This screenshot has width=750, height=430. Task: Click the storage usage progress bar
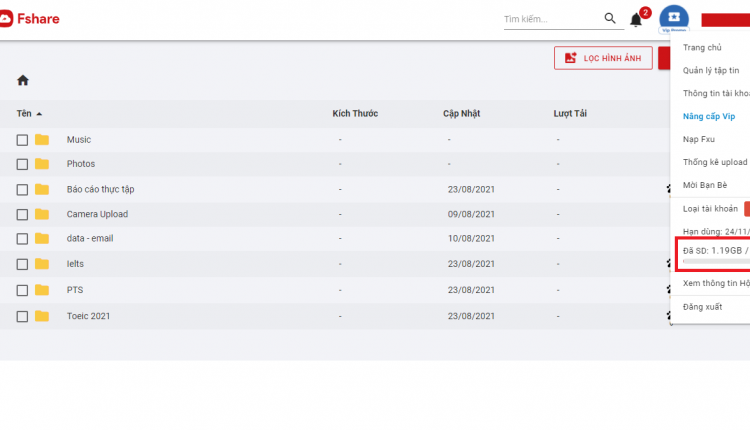[716, 261]
